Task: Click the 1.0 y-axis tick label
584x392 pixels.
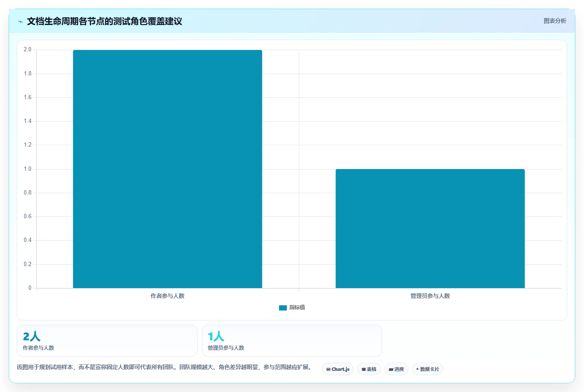Action: (x=28, y=169)
